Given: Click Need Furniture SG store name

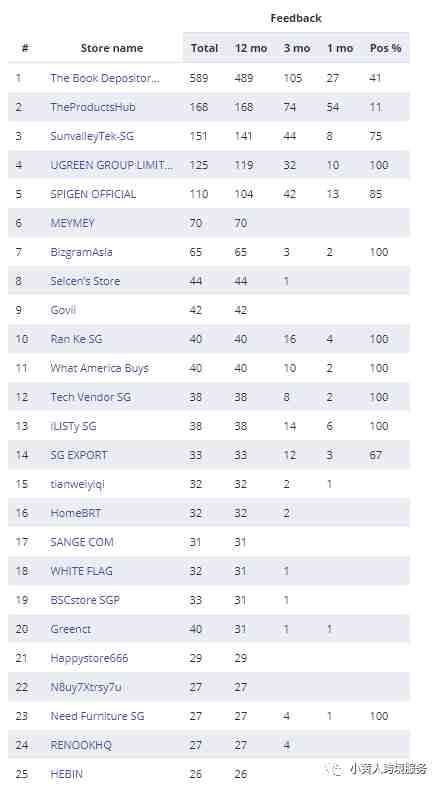Looking at the screenshot, I should pyautogui.click(x=97, y=716).
